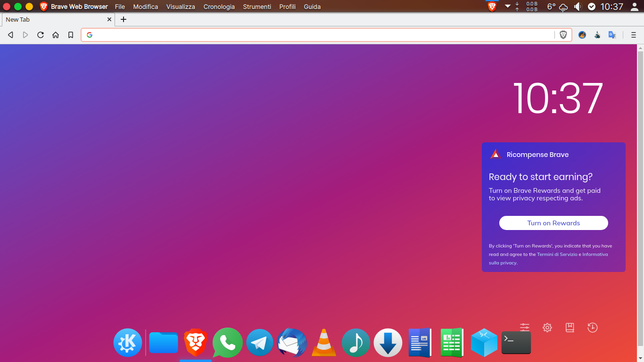The image size is (644, 362).
Task: Open settings gear on new tab page
Action: [x=547, y=328]
